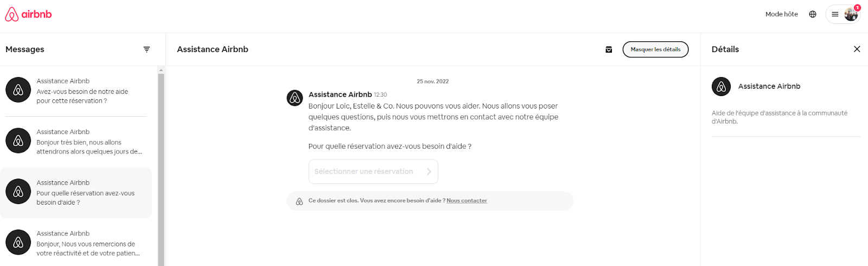The image size is (868, 266).
Task: Click Assistance Airbnb avatar in Détails panel
Action: tap(721, 86)
